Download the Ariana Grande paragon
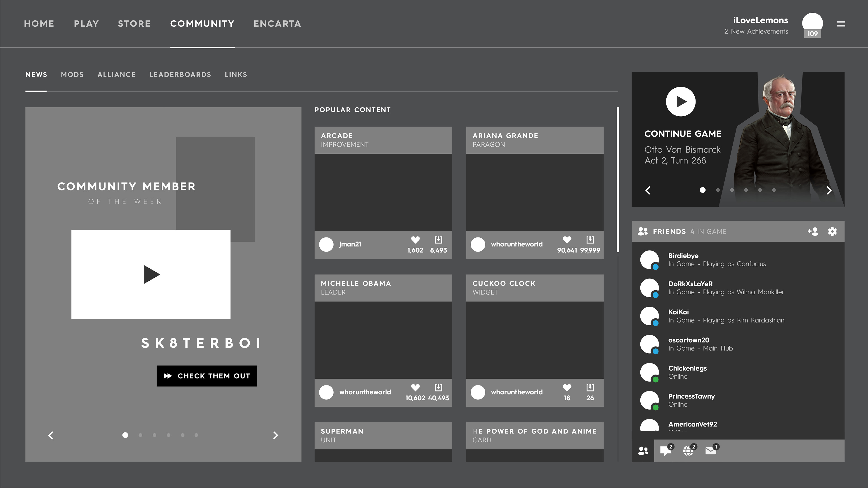The image size is (868, 488). tap(590, 240)
